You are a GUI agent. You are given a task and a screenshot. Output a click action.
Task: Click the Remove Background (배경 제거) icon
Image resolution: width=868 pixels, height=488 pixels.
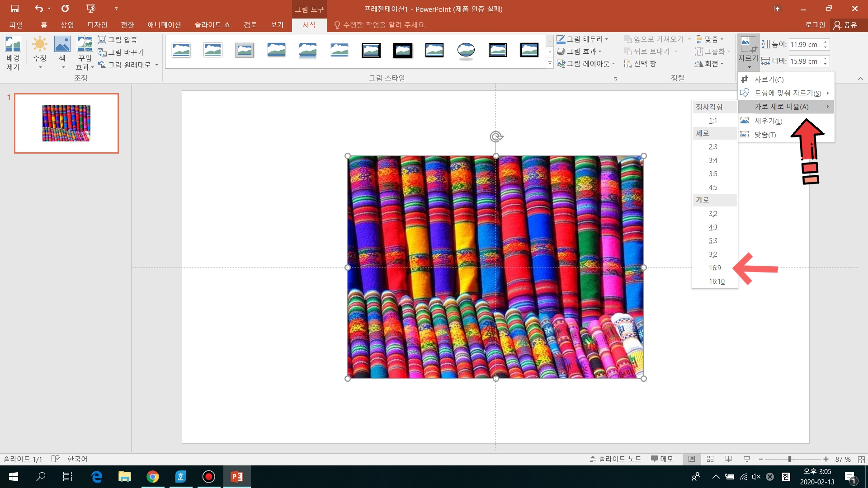(x=13, y=45)
